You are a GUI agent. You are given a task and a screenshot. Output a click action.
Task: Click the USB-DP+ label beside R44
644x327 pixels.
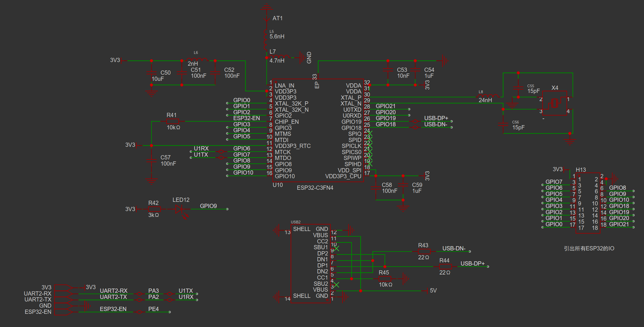click(x=473, y=264)
